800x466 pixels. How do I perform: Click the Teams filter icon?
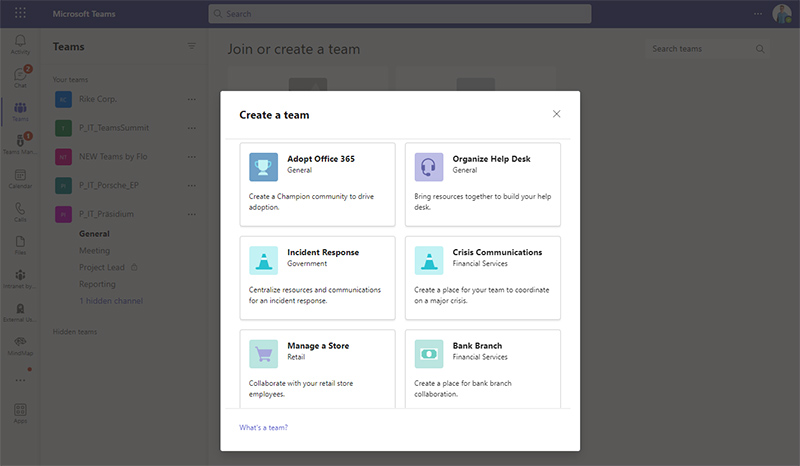[x=191, y=46]
